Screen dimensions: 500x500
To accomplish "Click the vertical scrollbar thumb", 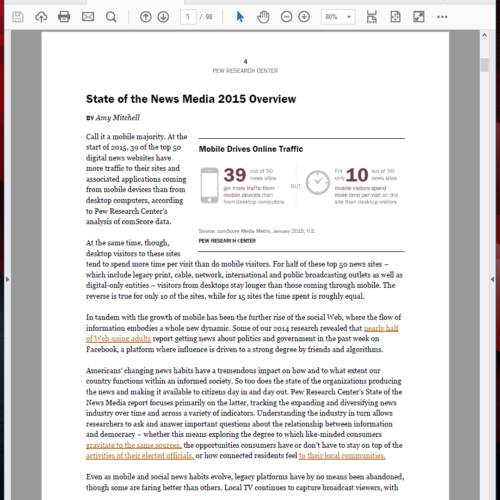I will (x=485, y=65).
